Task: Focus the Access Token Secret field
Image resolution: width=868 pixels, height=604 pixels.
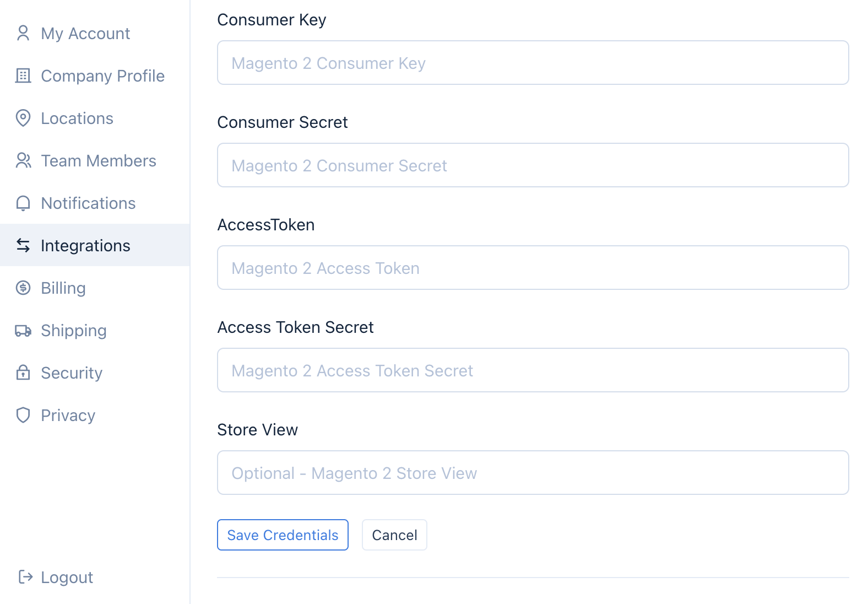Action: (533, 370)
